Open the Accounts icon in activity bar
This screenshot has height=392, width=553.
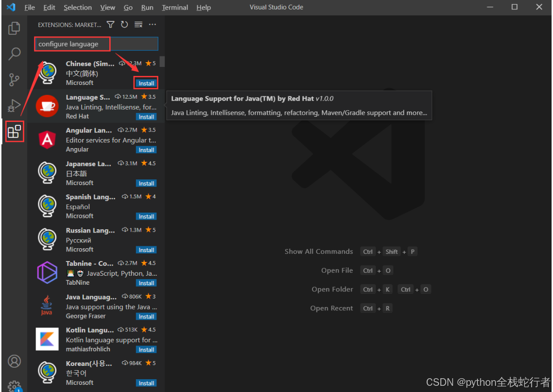tap(14, 361)
